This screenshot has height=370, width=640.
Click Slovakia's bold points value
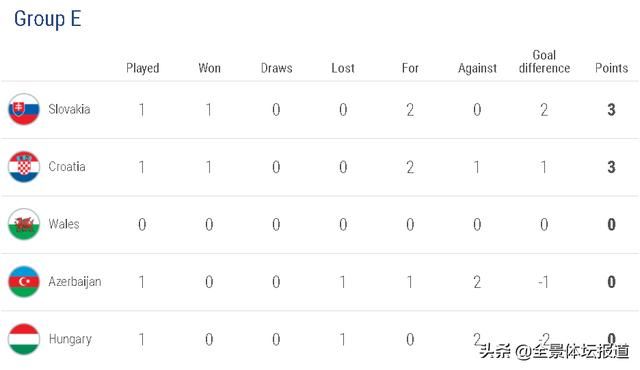(x=611, y=109)
